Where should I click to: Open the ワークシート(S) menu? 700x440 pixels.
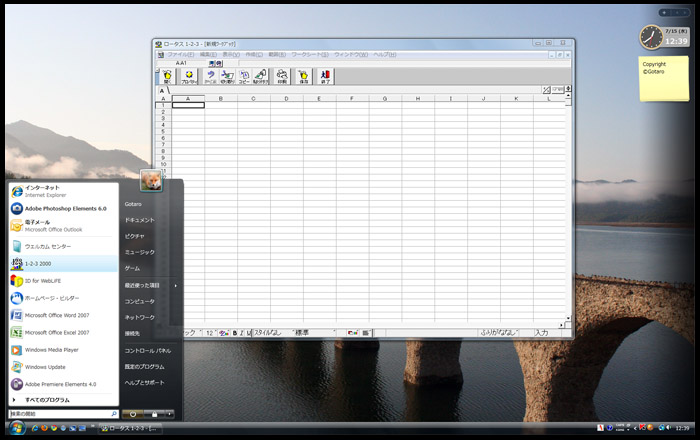(310, 54)
